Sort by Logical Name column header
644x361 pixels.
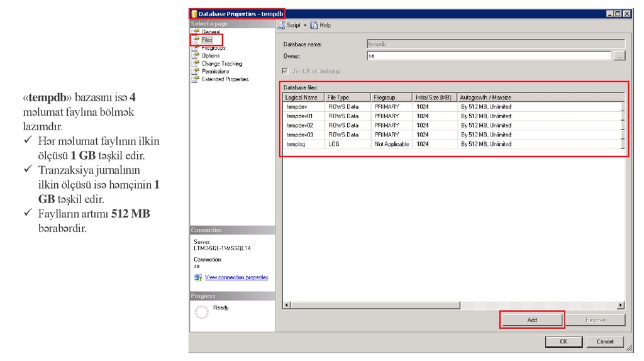coord(303,97)
